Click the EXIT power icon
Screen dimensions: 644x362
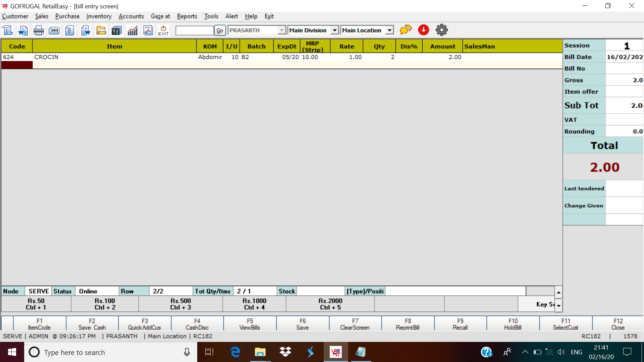(163, 31)
